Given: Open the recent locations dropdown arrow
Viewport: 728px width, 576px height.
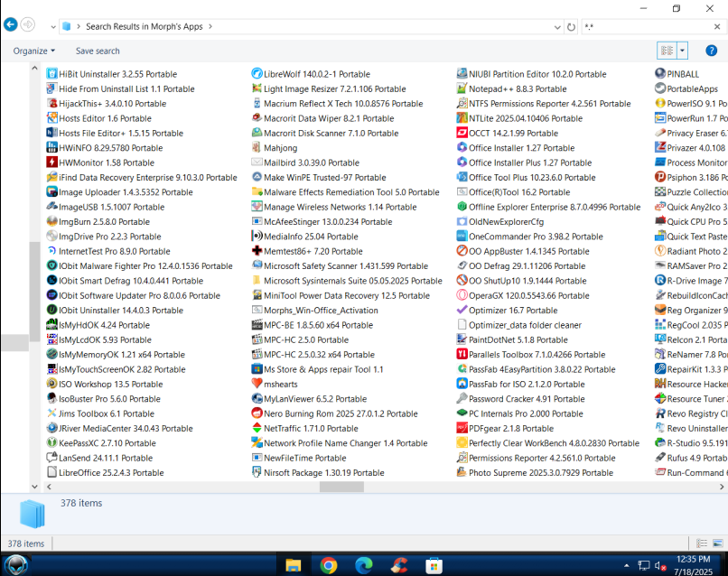Looking at the screenshot, I should coord(52,27).
